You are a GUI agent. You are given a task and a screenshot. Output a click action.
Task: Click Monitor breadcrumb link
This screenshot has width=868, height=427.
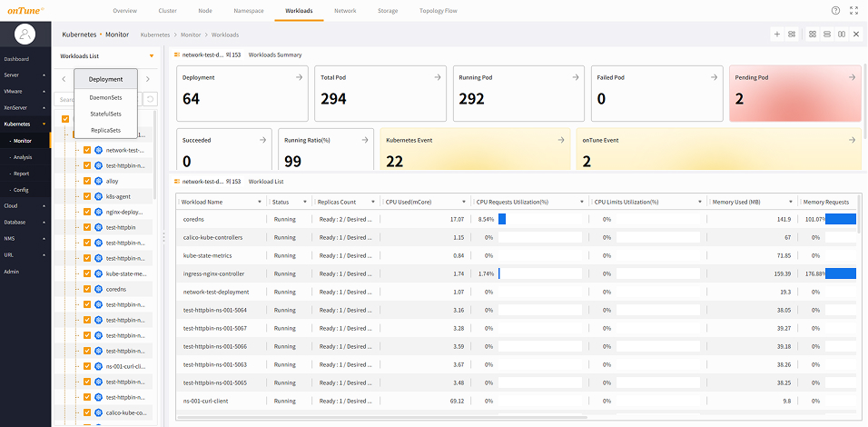point(191,35)
